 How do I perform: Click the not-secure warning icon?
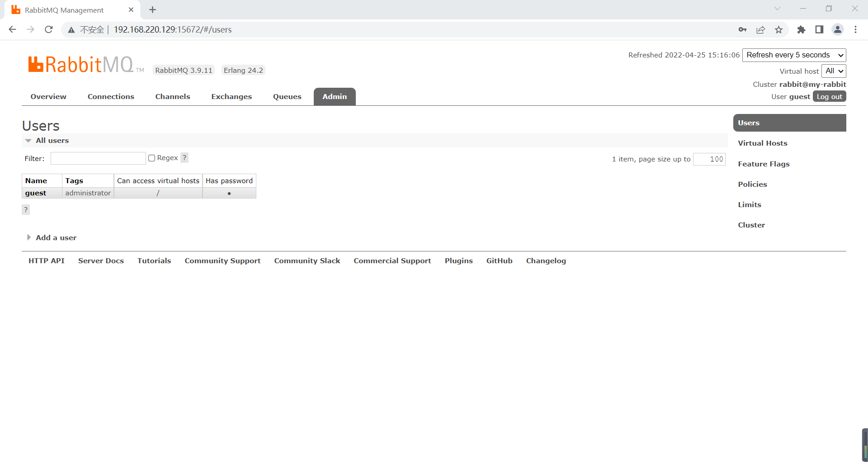pyautogui.click(x=71, y=30)
